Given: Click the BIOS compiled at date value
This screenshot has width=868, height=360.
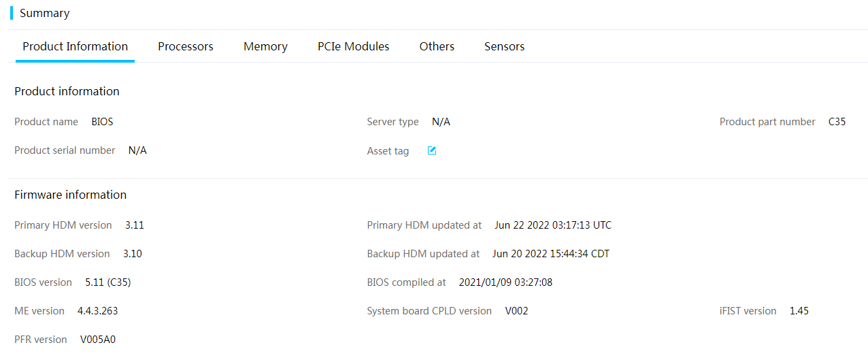Looking at the screenshot, I should pos(505,282).
